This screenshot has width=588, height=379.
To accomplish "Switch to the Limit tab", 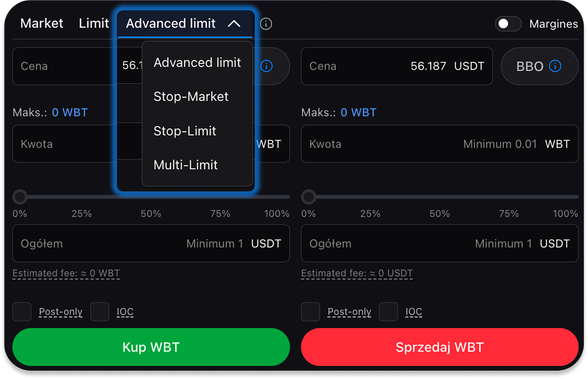I will tap(94, 24).
